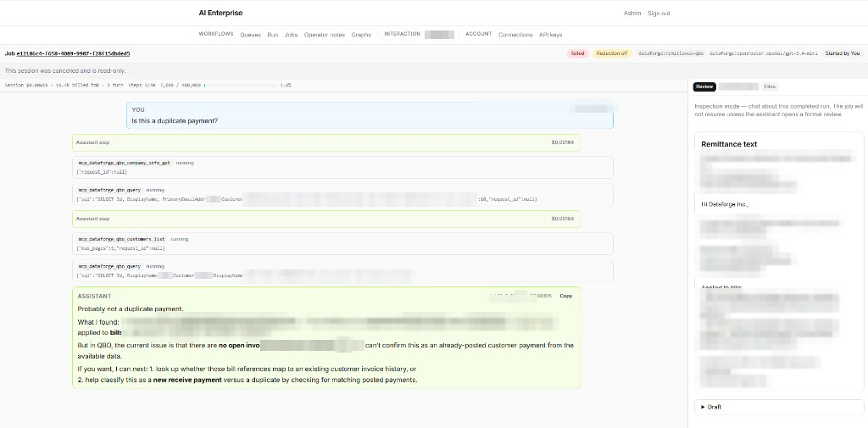The width and height of the screenshot is (868, 428).
Task: Click the Inspection mode description text
Action: click(x=778, y=109)
